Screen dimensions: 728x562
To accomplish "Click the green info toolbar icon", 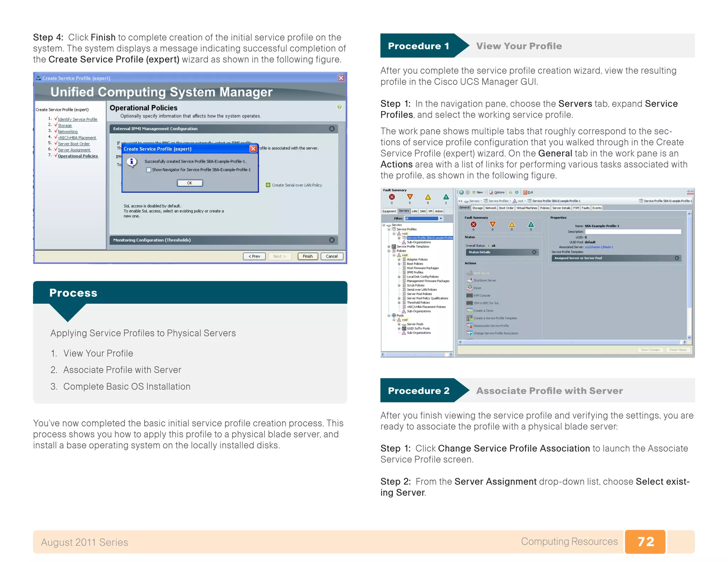I will (517, 192).
